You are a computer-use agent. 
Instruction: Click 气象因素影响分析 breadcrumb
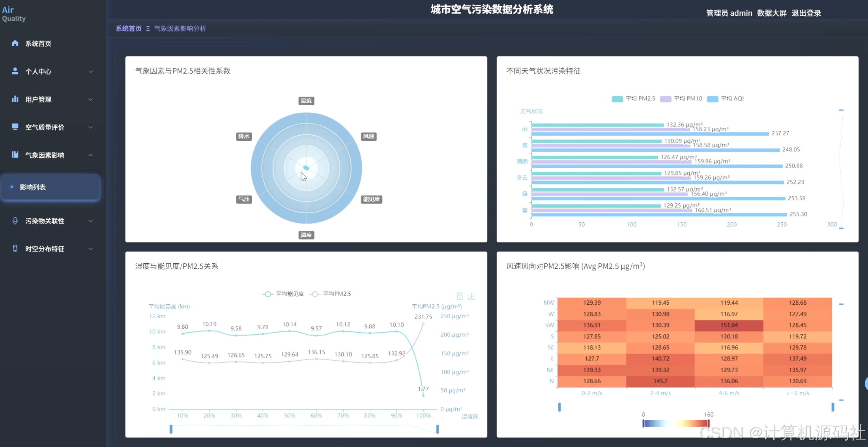180,28
